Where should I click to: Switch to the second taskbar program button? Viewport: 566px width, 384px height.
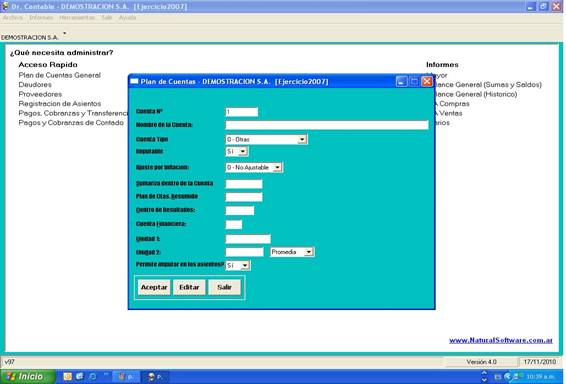[154, 377]
